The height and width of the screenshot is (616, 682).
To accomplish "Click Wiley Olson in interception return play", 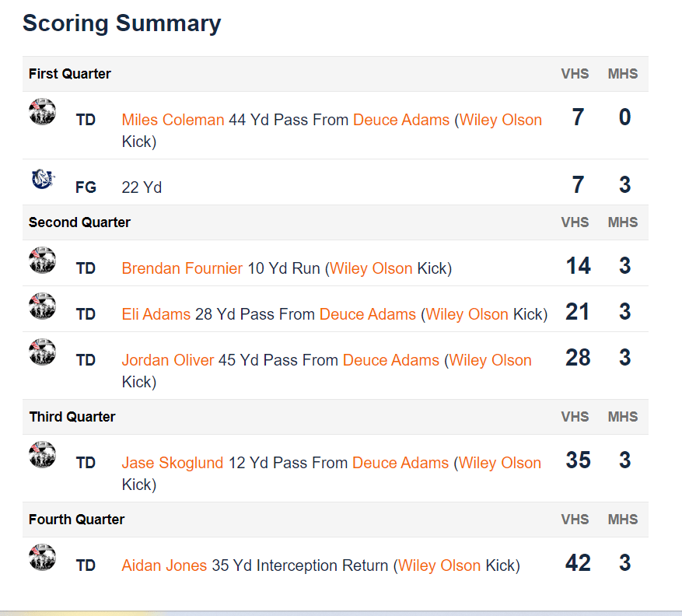I will pyautogui.click(x=439, y=565).
